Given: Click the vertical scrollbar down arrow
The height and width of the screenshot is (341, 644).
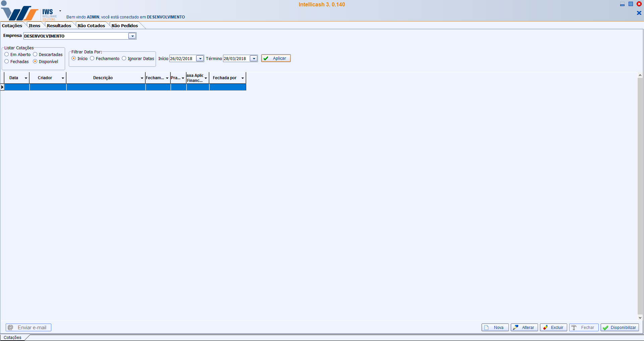Looking at the screenshot, I should click(640, 318).
